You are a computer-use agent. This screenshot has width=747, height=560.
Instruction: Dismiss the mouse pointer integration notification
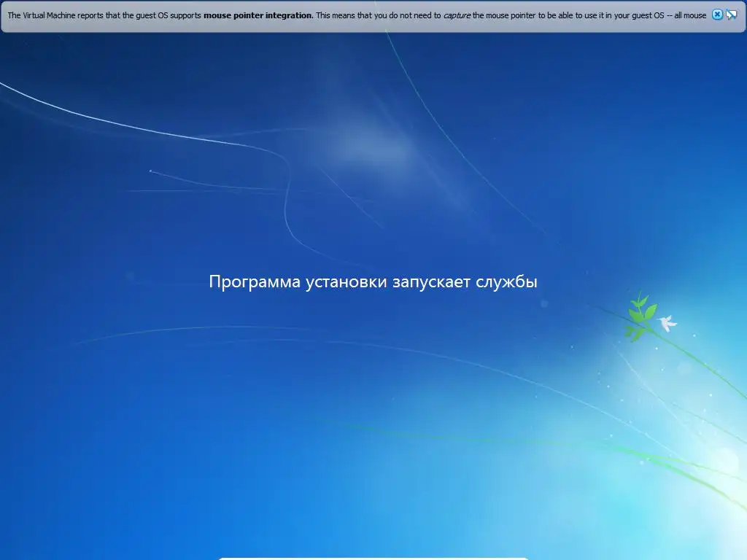click(717, 15)
